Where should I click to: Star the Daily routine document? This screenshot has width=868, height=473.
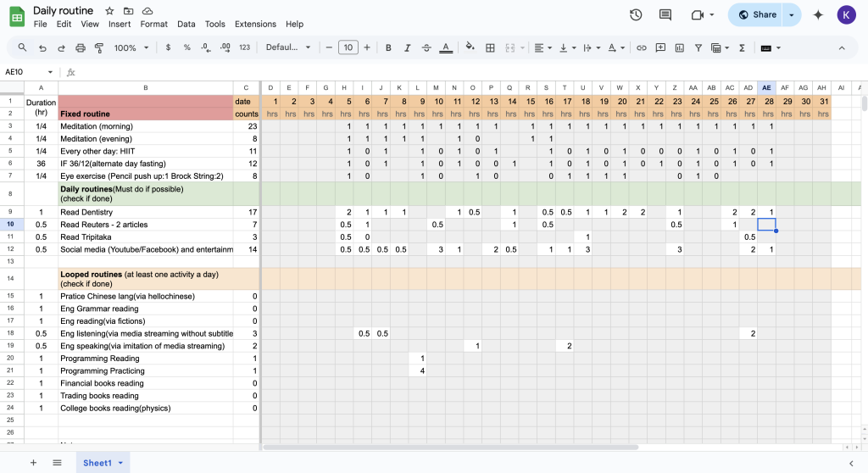[x=109, y=11]
